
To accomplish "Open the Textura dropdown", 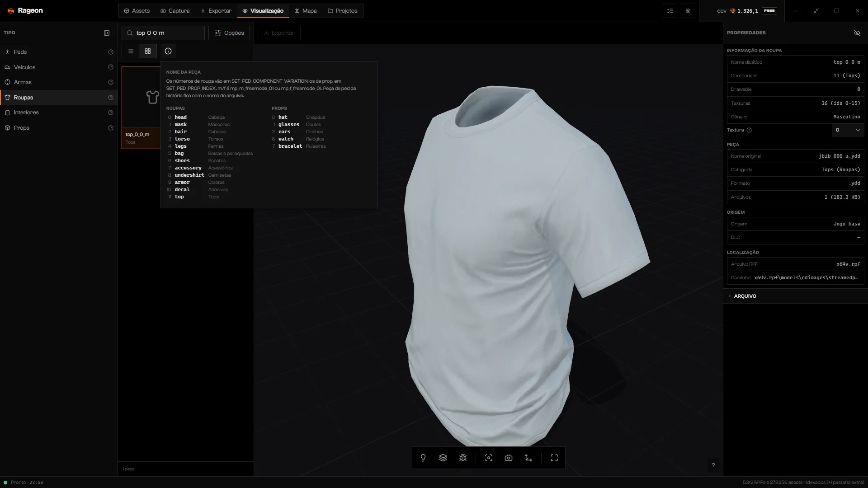I will [848, 130].
